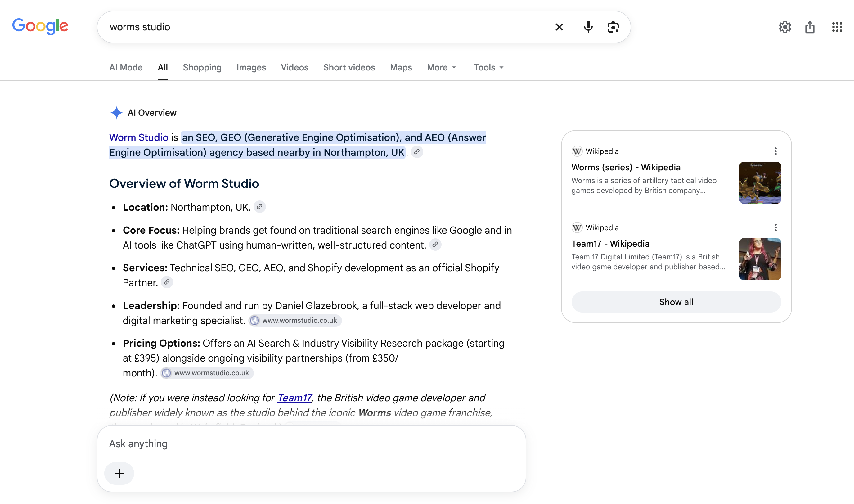854x504 pixels.
Task: Switch to Maps tab
Action: [x=401, y=67]
